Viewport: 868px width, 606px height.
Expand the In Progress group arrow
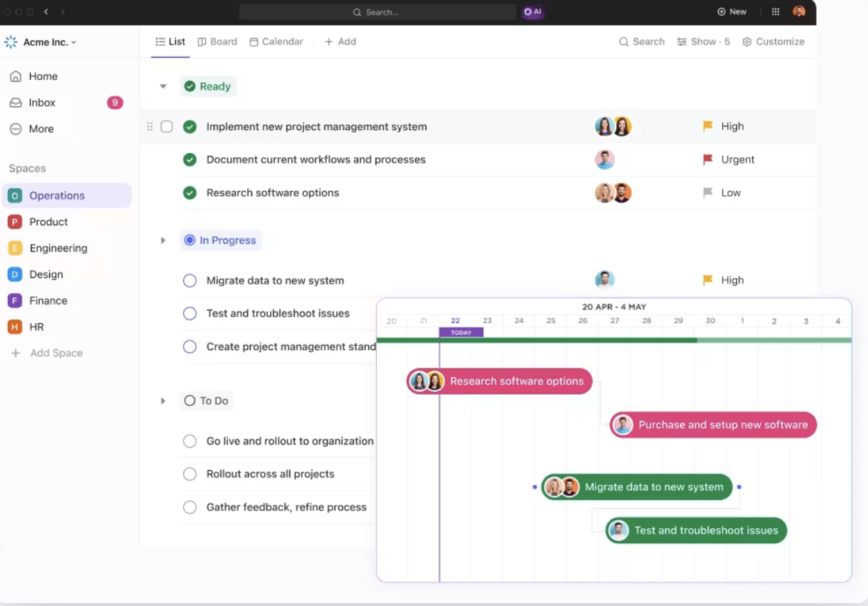(163, 241)
